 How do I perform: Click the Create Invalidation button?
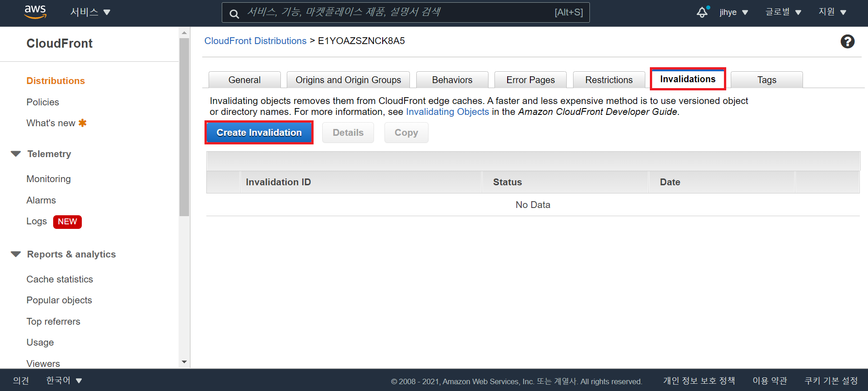[259, 133]
